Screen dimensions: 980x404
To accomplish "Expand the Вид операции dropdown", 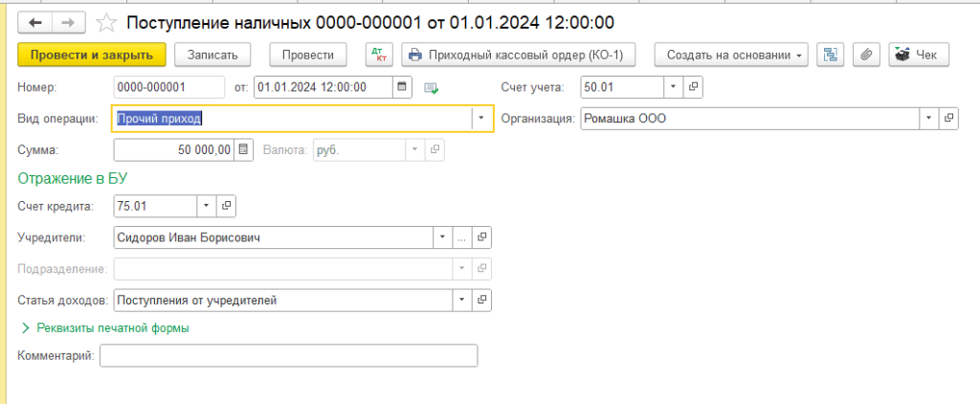I will pos(479,119).
